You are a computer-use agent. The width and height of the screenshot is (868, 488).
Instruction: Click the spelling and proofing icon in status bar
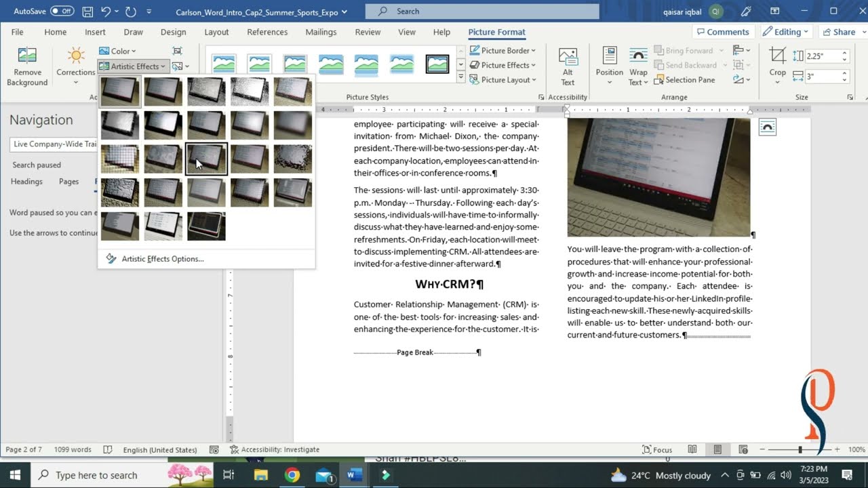108,449
